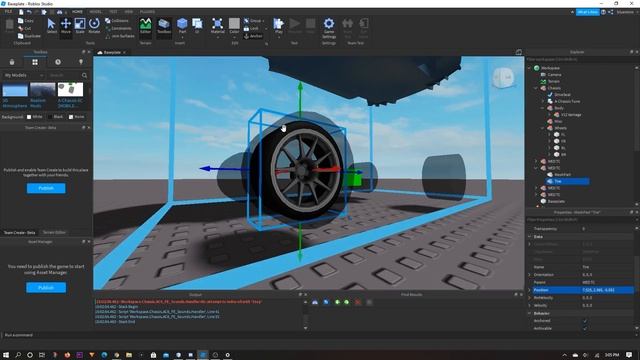Switch to the Terrain Editor bottom tab
Screen dimensions: 640x360
(x=54, y=232)
